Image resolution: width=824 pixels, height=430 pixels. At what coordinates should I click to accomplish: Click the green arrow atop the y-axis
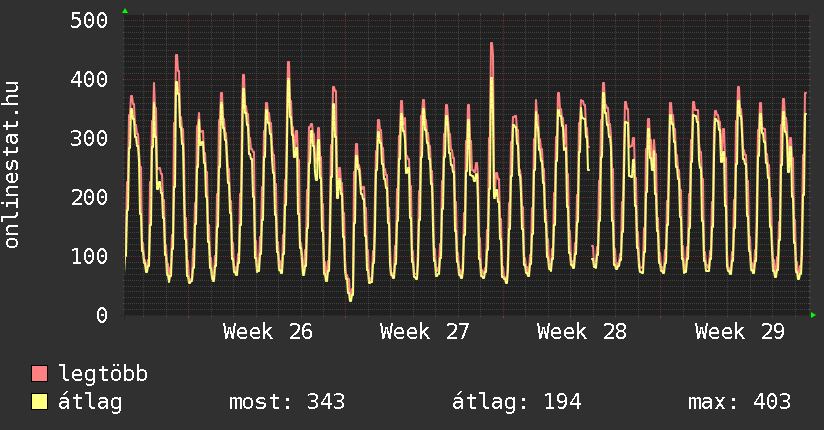click(125, 11)
